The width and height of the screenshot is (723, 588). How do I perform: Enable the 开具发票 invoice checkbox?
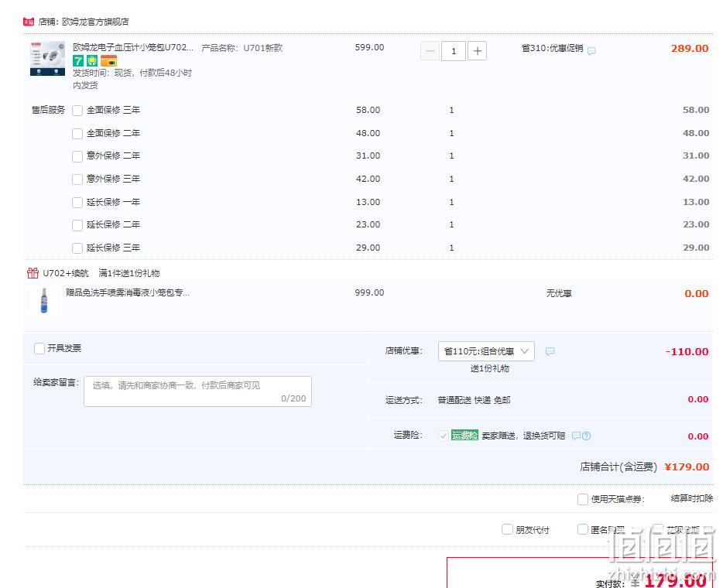tap(39, 348)
